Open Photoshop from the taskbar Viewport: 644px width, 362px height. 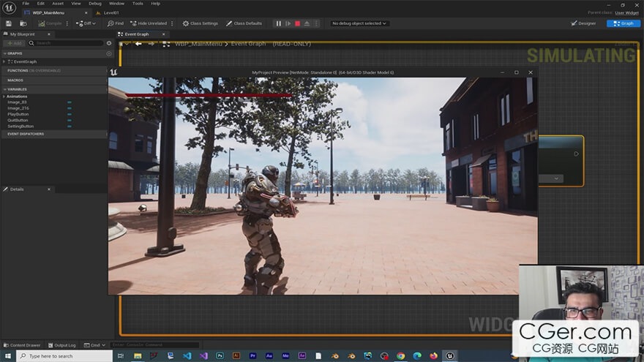pyautogui.click(x=220, y=356)
